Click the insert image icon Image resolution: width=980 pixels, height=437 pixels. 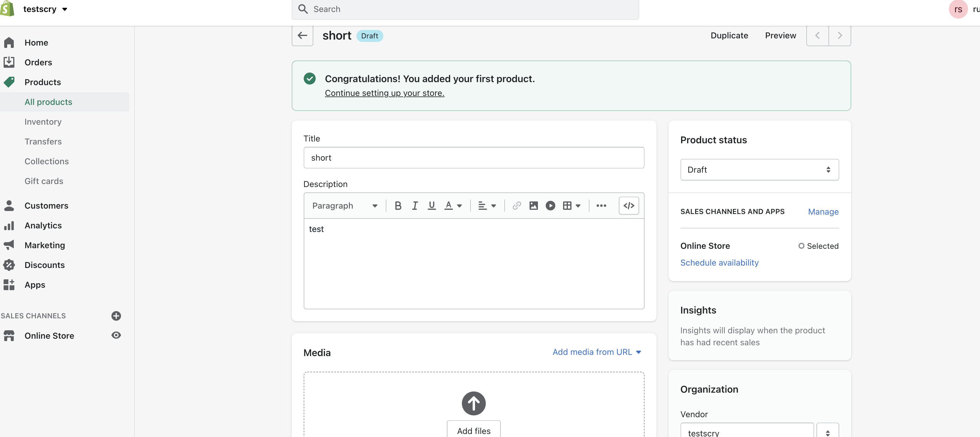[533, 206]
